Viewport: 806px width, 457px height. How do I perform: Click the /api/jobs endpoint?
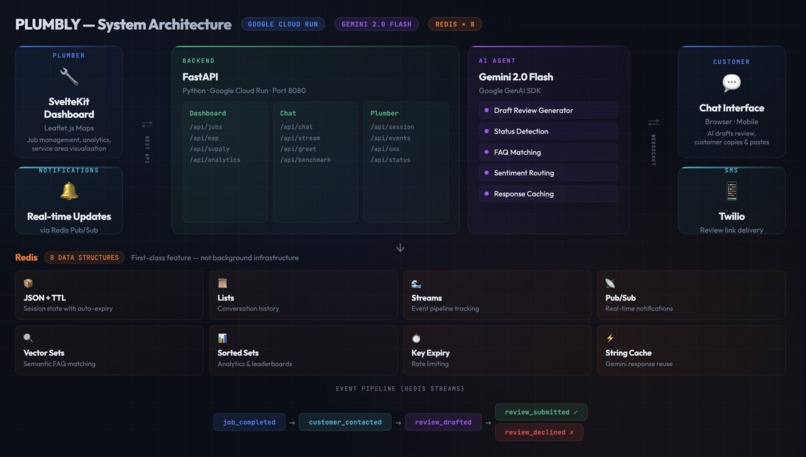click(x=206, y=126)
